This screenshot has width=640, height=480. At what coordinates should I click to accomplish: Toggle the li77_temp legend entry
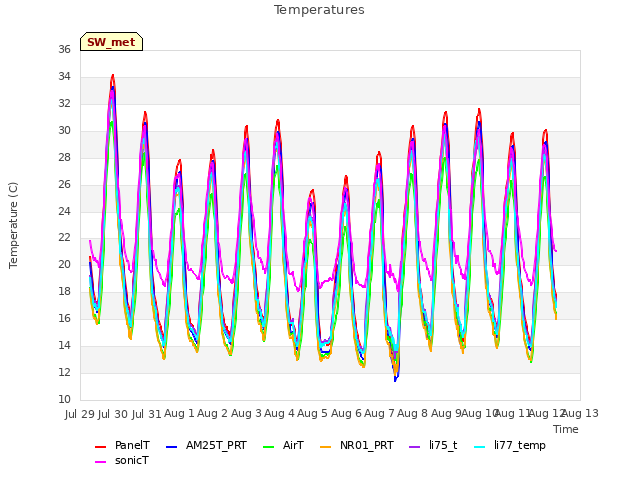pyautogui.click(x=510, y=445)
